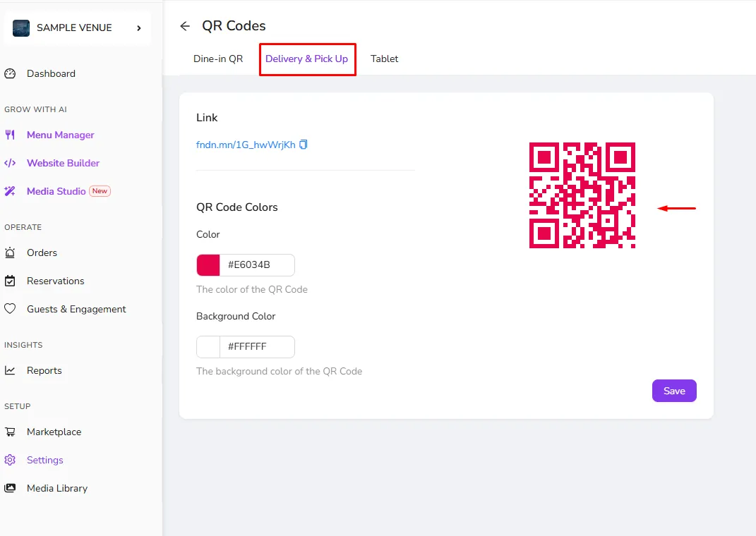The image size is (756, 536).
Task: Click the SAMPLE VENUE name
Action: (74, 28)
